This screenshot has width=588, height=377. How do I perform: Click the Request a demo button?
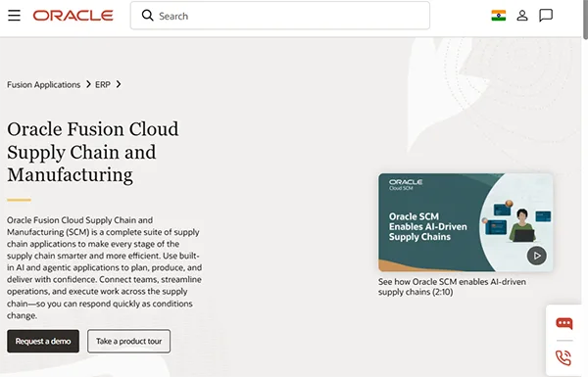click(x=43, y=341)
